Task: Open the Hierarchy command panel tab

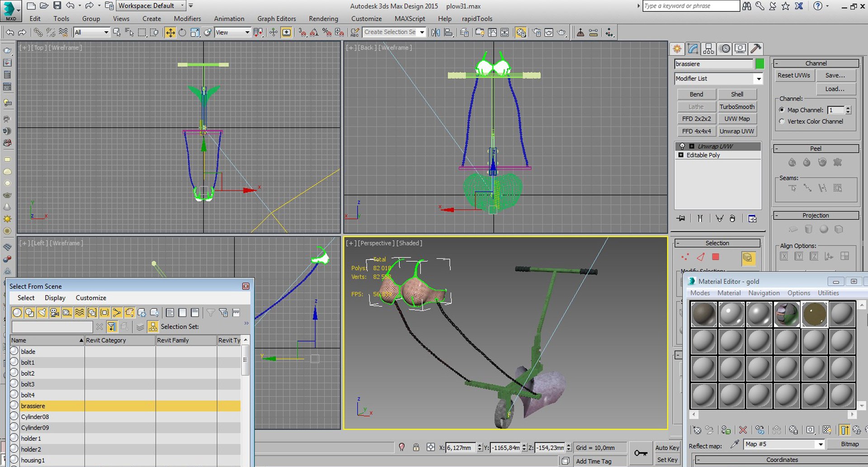Action: pyautogui.click(x=709, y=48)
